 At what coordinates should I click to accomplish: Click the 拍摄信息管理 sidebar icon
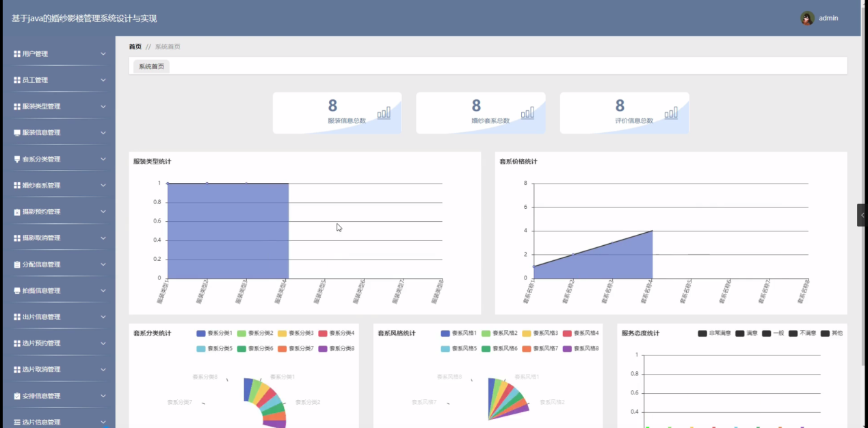click(17, 290)
